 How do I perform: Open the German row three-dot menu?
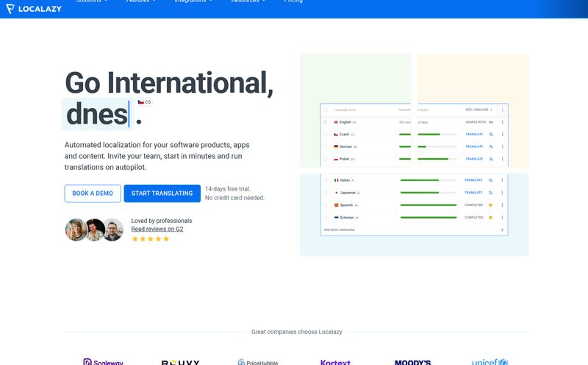pyautogui.click(x=503, y=147)
